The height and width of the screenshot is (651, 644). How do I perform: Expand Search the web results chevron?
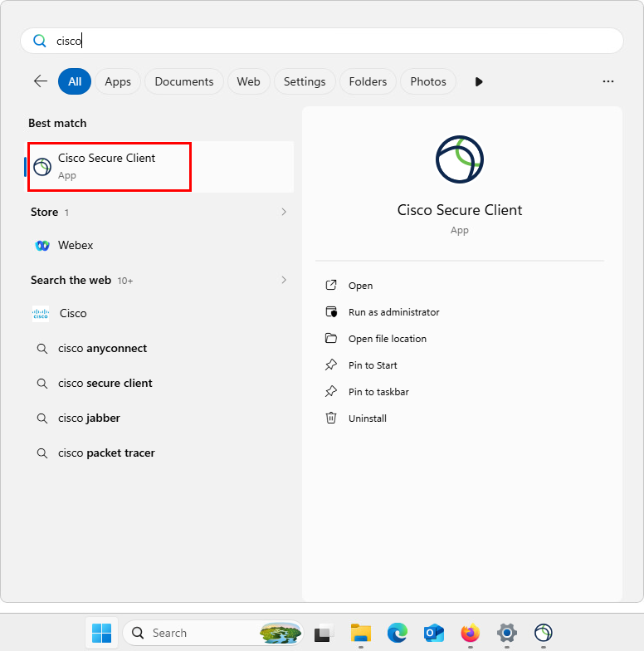click(284, 280)
